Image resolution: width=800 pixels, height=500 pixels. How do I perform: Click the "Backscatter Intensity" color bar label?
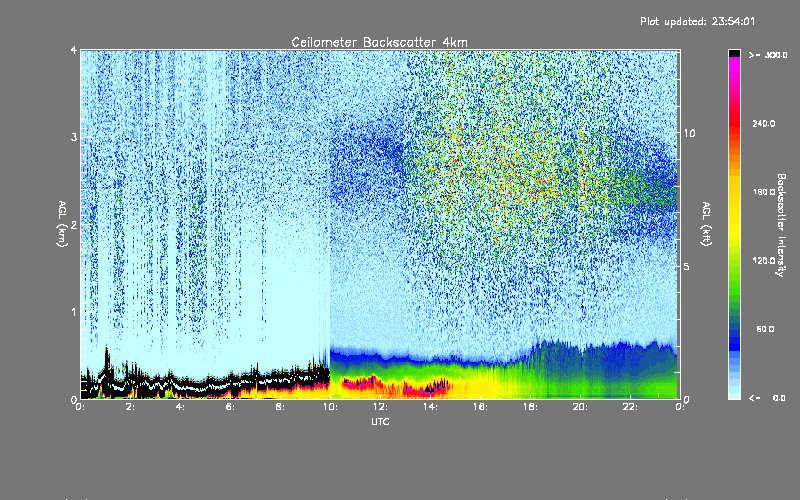pos(781,225)
